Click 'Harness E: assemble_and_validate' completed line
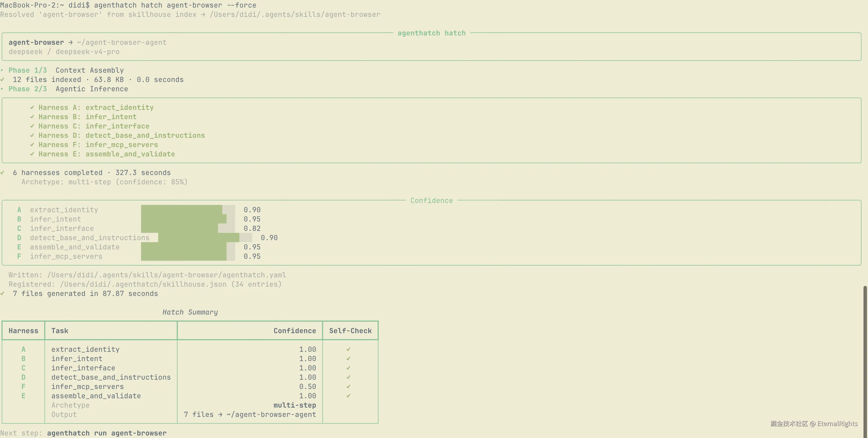The height and width of the screenshot is (438, 868). (x=106, y=154)
